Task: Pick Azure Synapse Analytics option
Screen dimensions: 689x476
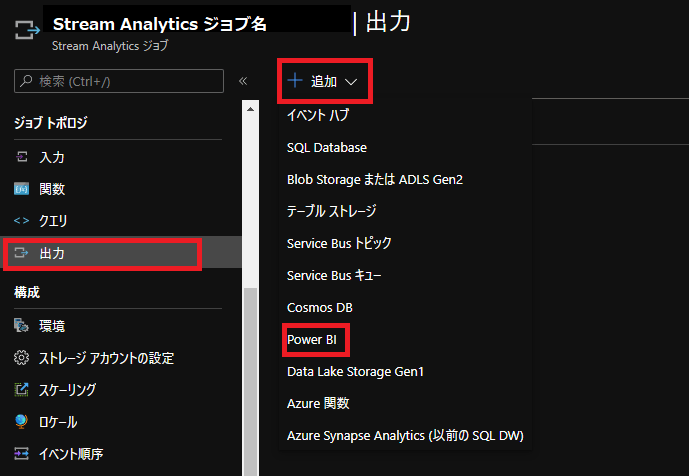Action: (x=405, y=435)
